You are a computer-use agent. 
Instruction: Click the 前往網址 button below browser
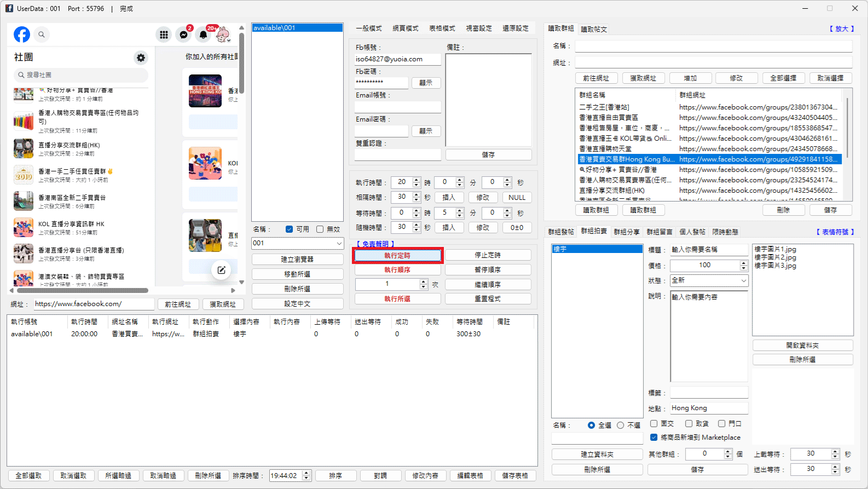click(178, 304)
